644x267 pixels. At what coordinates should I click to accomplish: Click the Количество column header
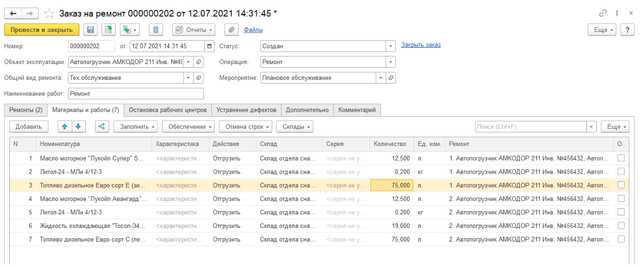[392, 144]
